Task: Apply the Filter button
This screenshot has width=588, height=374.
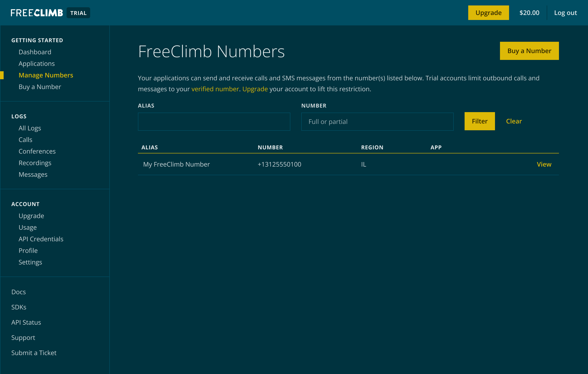Action: coord(479,121)
